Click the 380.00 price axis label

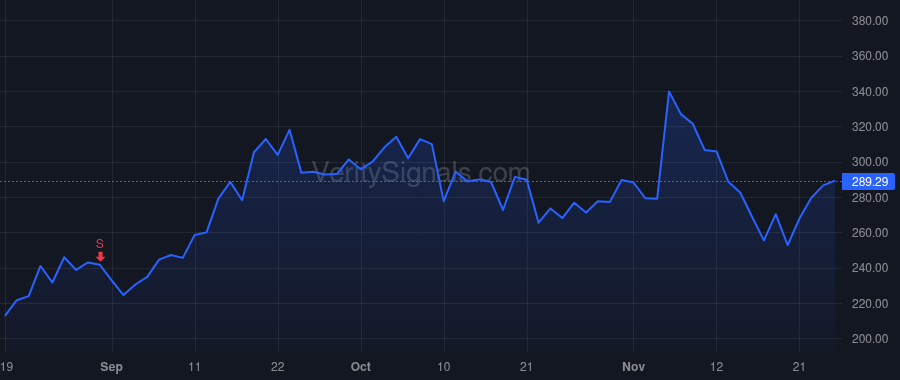pyautogui.click(x=869, y=21)
